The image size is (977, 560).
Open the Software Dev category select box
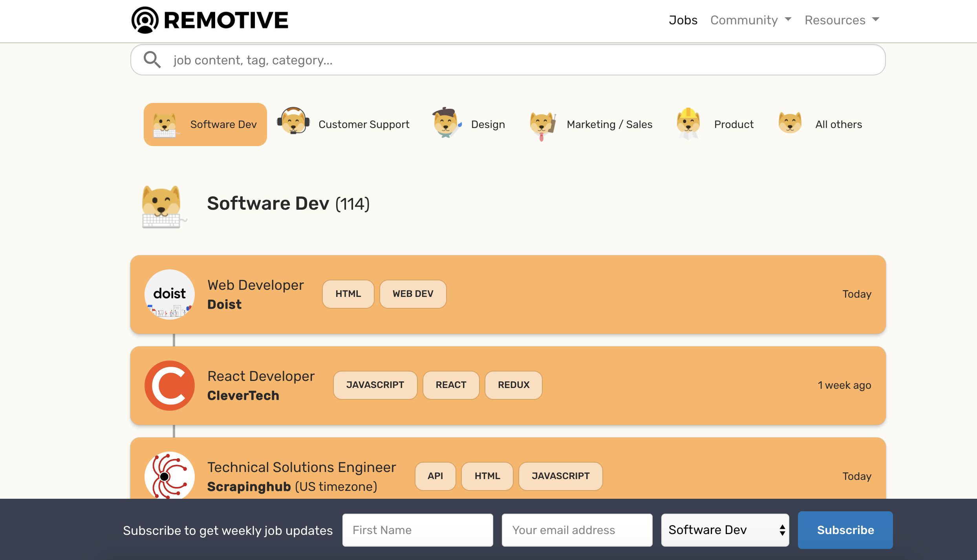click(x=725, y=530)
